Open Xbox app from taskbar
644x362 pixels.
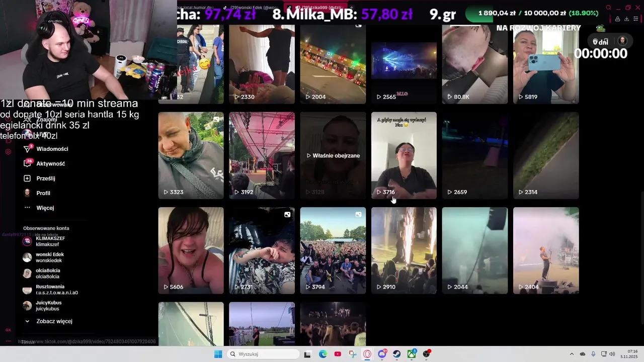coord(412,354)
